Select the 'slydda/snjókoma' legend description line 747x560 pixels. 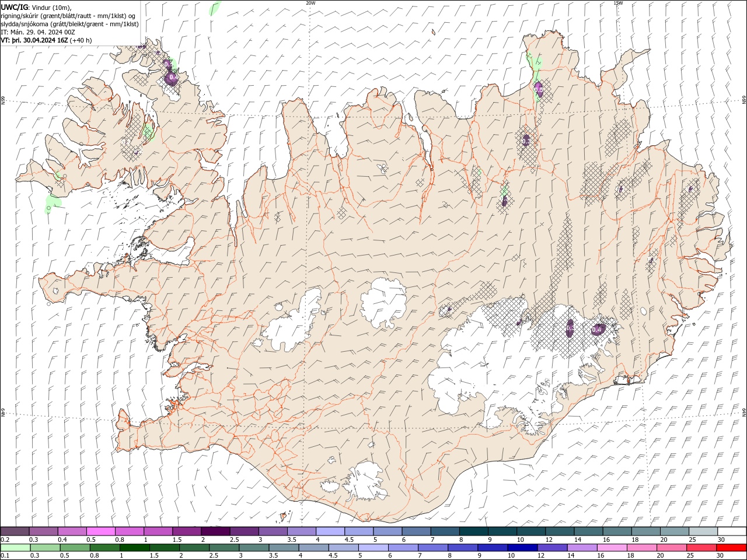70,24
